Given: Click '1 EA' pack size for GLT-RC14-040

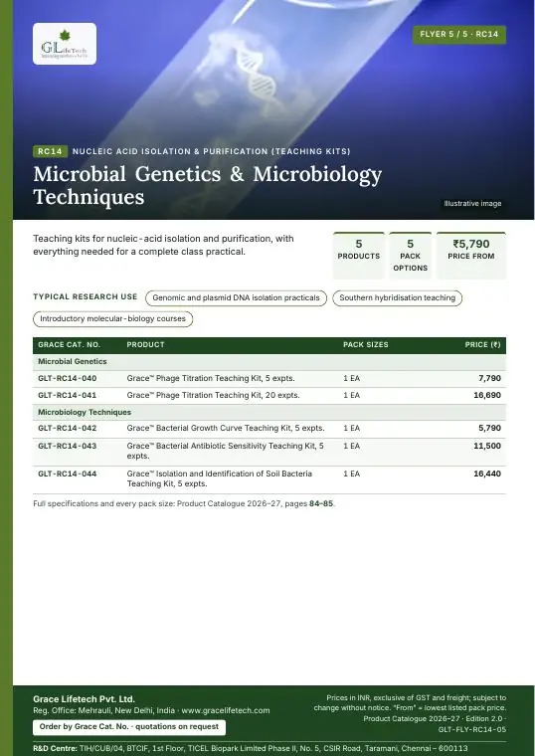Looking at the screenshot, I should pyautogui.click(x=351, y=378).
